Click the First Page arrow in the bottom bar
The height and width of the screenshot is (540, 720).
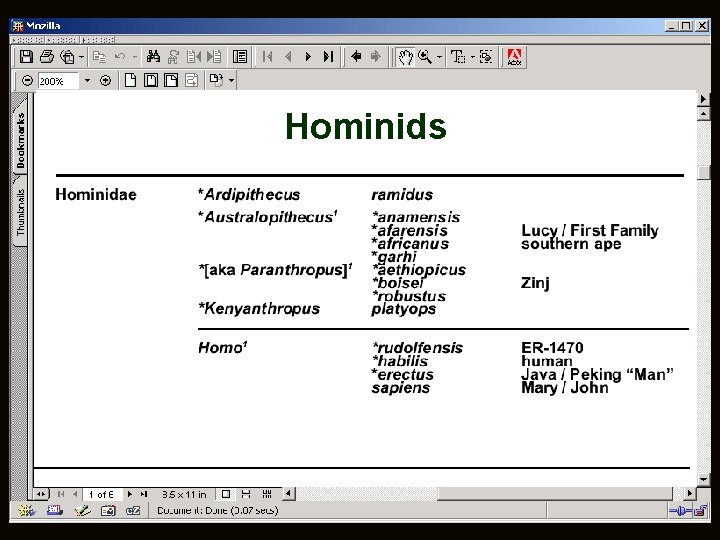[x=61, y=494]
